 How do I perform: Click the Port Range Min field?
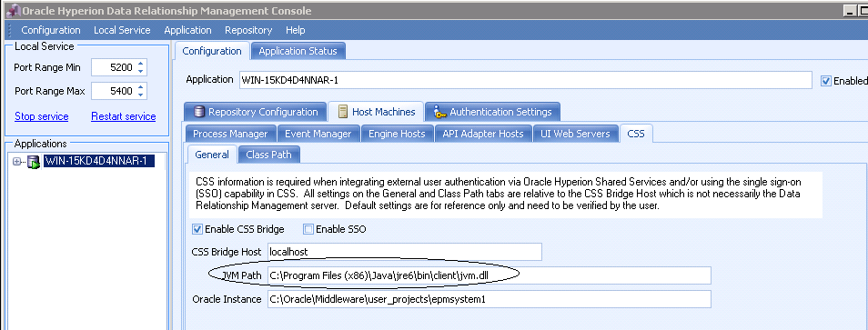[114, 67]
